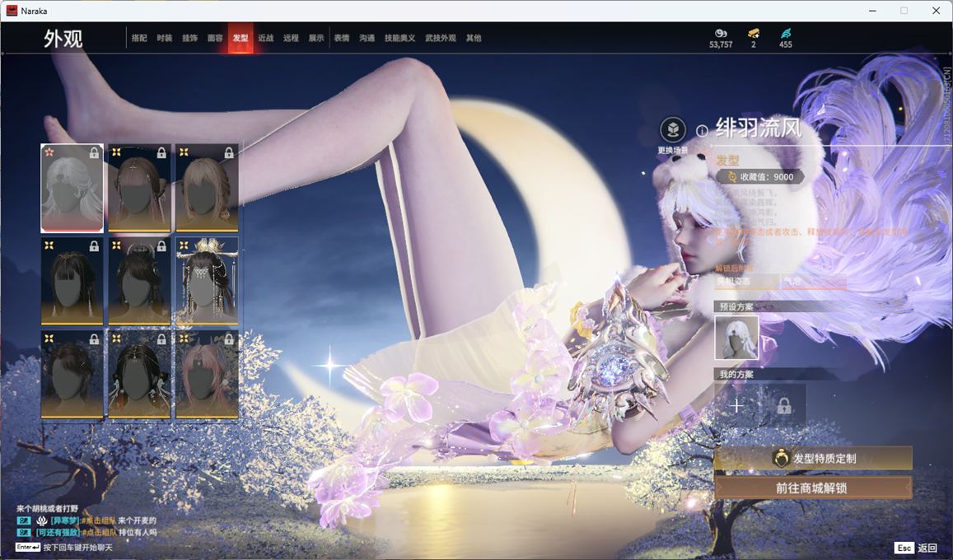Click the 更换场景 scene change icon
The width and height of the screenshot is (953, 560).
(673, 130)
